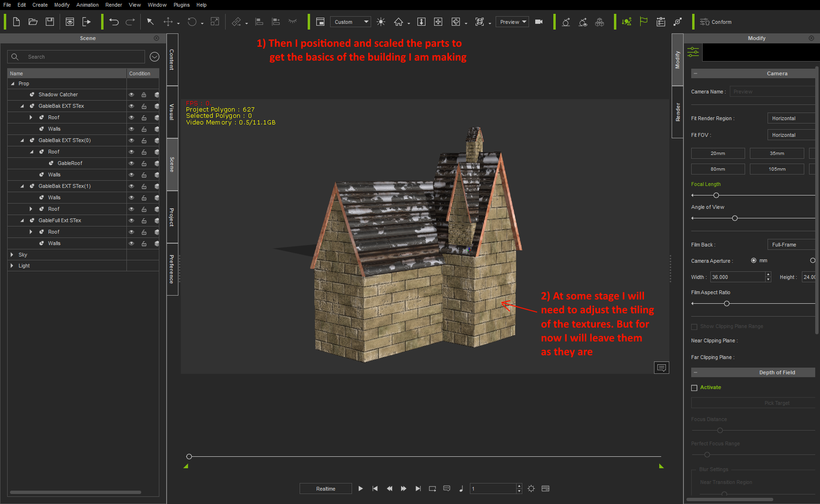Toggle visibility of Shadow Catcher
Viewport: 820px width, 504px height.
pos(131,95)
